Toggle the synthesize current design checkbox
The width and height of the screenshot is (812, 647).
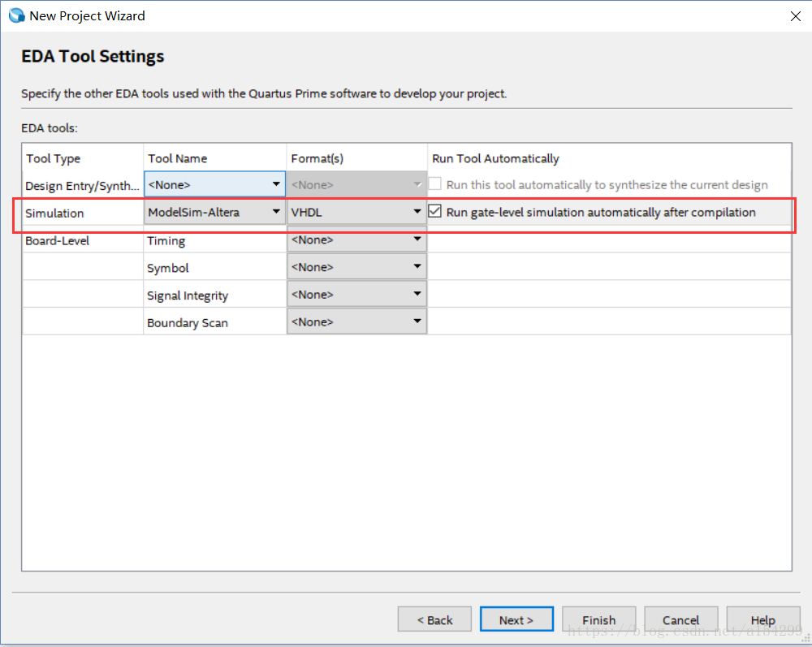coord(435,183)
